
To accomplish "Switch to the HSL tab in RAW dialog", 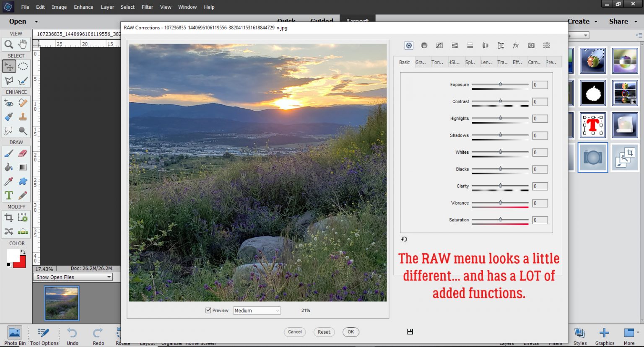I will tap(454, 62).
